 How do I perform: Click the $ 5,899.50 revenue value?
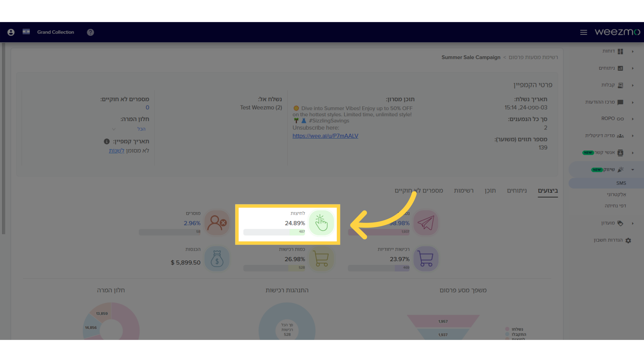[x=185, y=263]
